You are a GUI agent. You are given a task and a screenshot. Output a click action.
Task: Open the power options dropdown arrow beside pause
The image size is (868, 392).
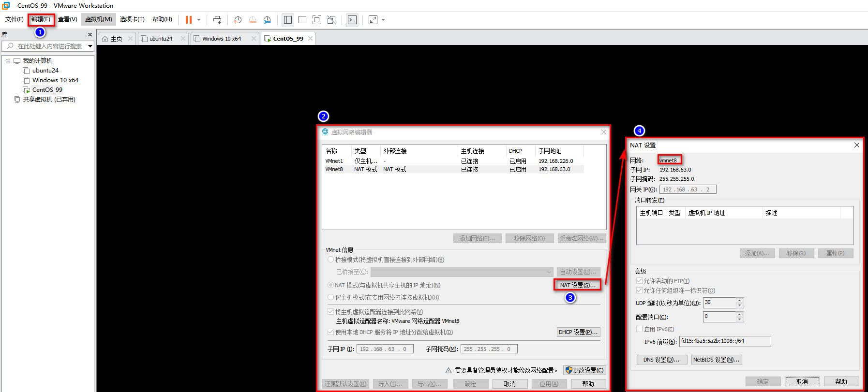199,20
